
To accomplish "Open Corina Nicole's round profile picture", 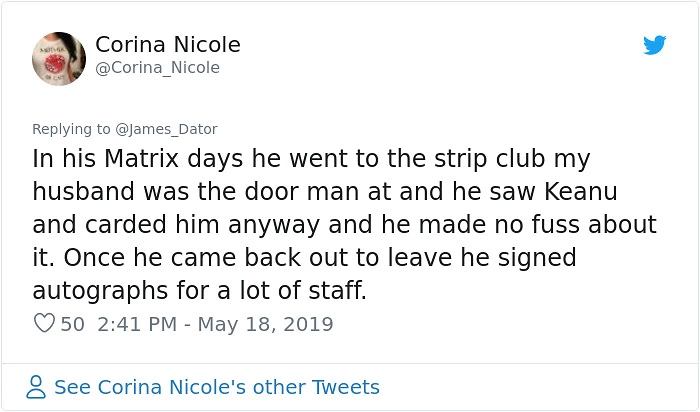I will [59, 58].
